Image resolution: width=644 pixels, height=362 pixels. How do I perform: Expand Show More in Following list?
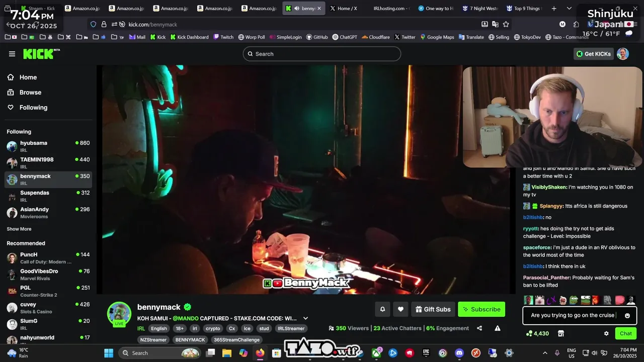point(19,229)
